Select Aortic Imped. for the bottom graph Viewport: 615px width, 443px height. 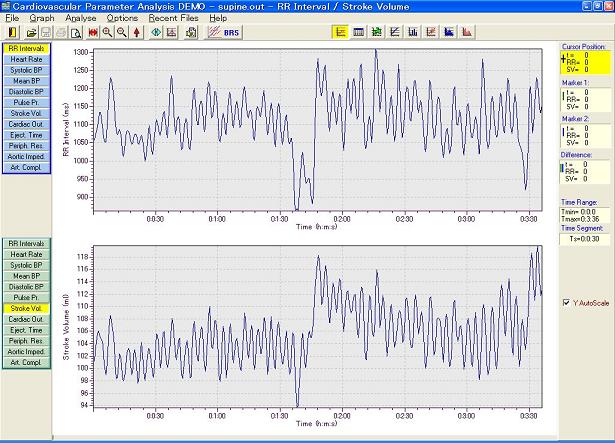click(26, 352)
